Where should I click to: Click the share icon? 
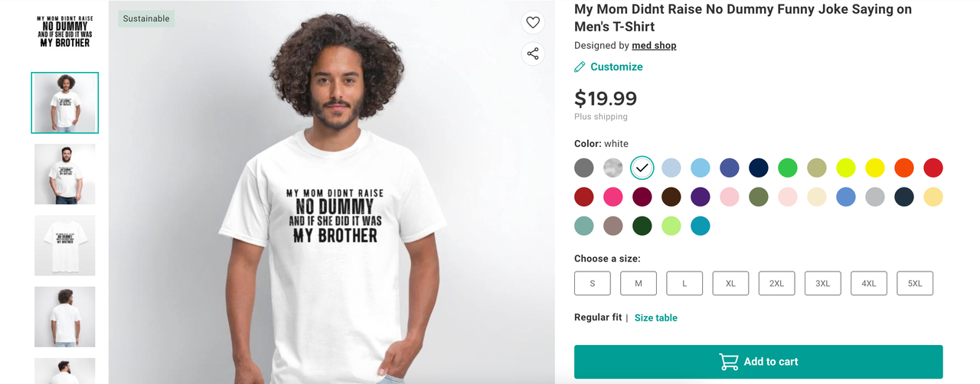(x=533, y=54)
